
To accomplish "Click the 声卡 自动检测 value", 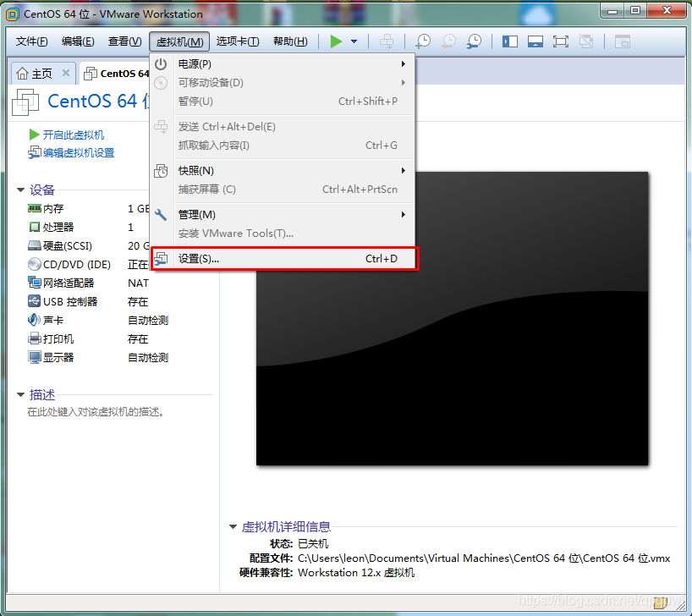I will 148,320.
